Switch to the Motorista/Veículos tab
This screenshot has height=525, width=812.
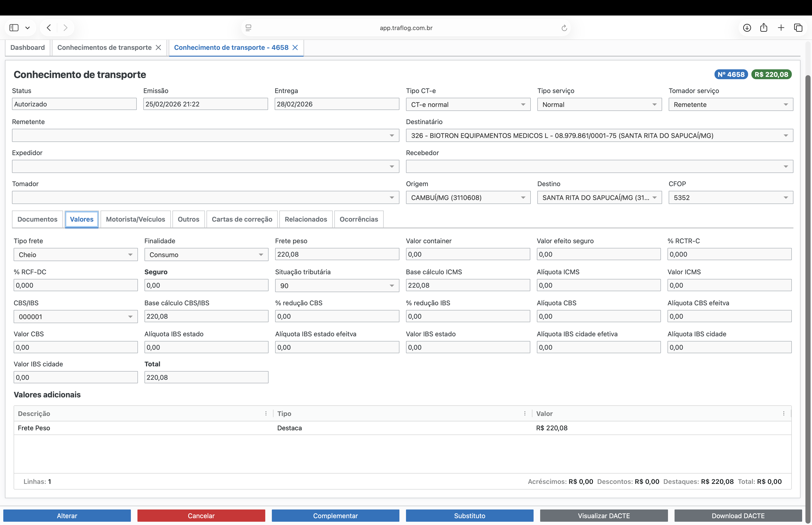135,219
